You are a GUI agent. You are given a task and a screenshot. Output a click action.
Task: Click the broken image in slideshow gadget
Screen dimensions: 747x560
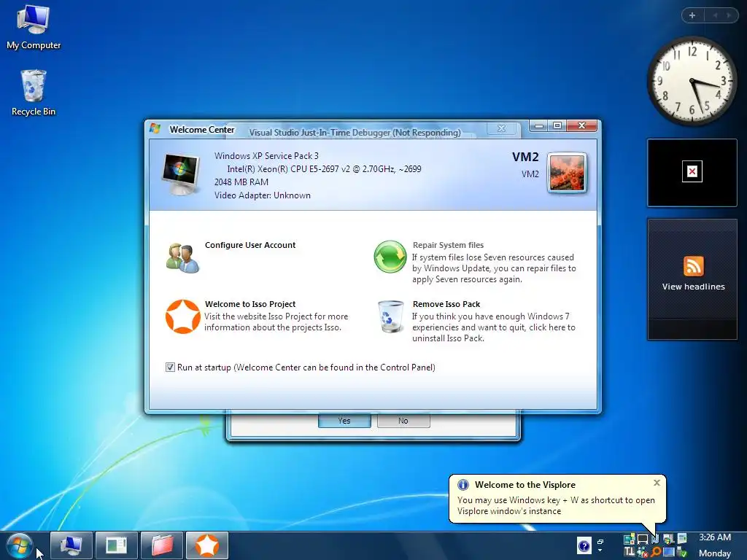[692, 171]
